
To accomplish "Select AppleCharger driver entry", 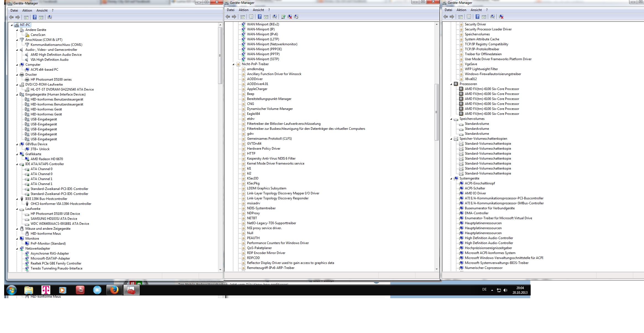I will [257, 89].
